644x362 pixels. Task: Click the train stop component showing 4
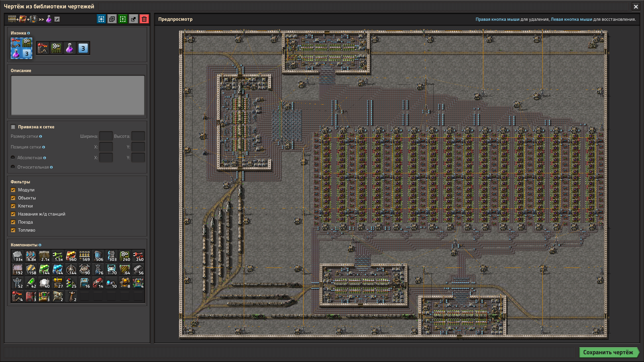tap(17, 296)
